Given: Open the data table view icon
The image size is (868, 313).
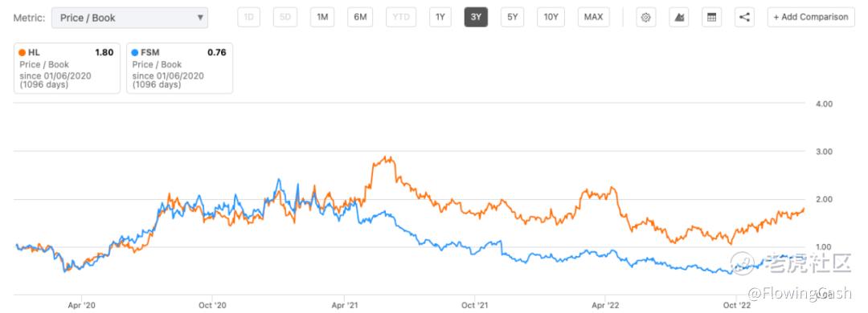Looking at the screenshot, I should (x=712, y=17).
